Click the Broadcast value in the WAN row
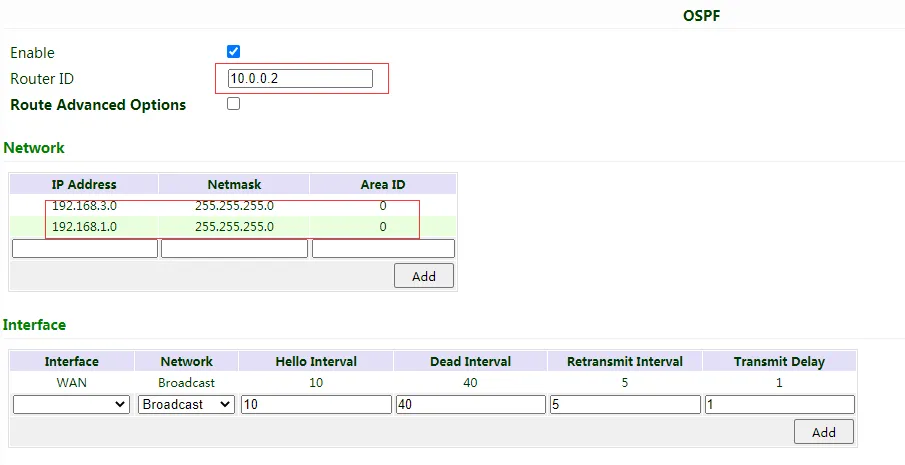Screen dimensions: 905x465 186,382
